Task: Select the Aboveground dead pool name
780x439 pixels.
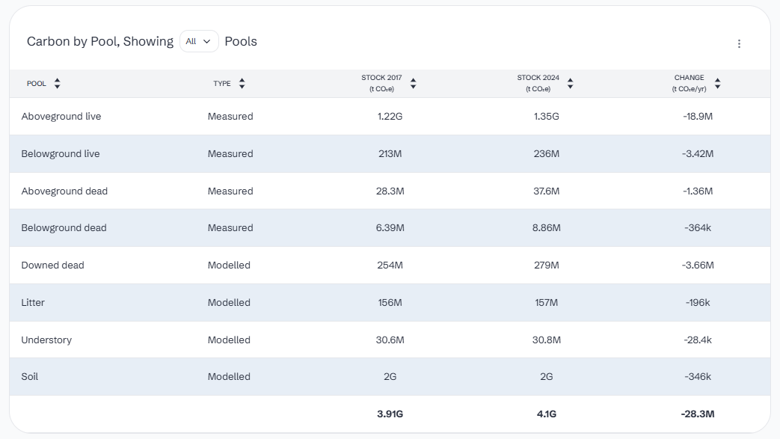Action: click(x=64, y=191)
